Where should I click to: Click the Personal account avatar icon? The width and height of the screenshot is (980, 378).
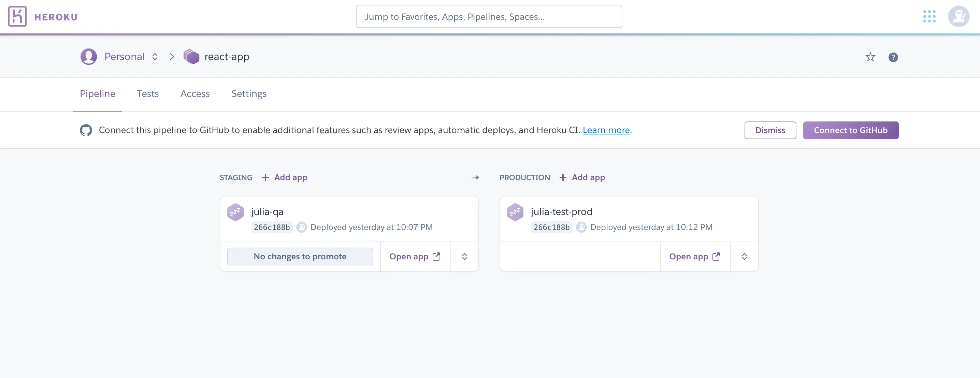tap(89, 57)
